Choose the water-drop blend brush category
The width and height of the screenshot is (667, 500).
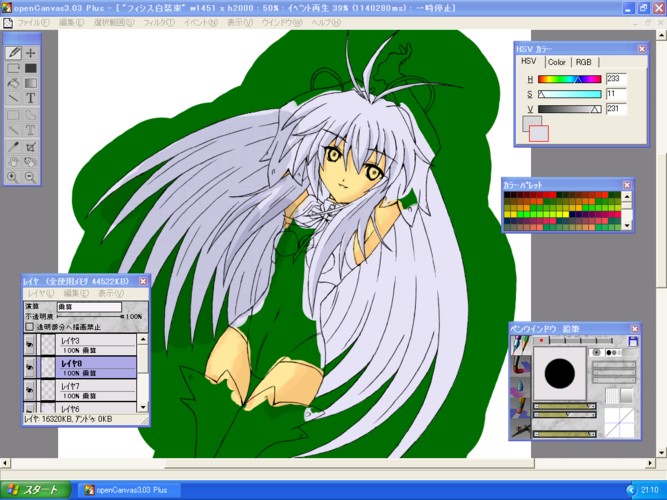tap(521, 387)
